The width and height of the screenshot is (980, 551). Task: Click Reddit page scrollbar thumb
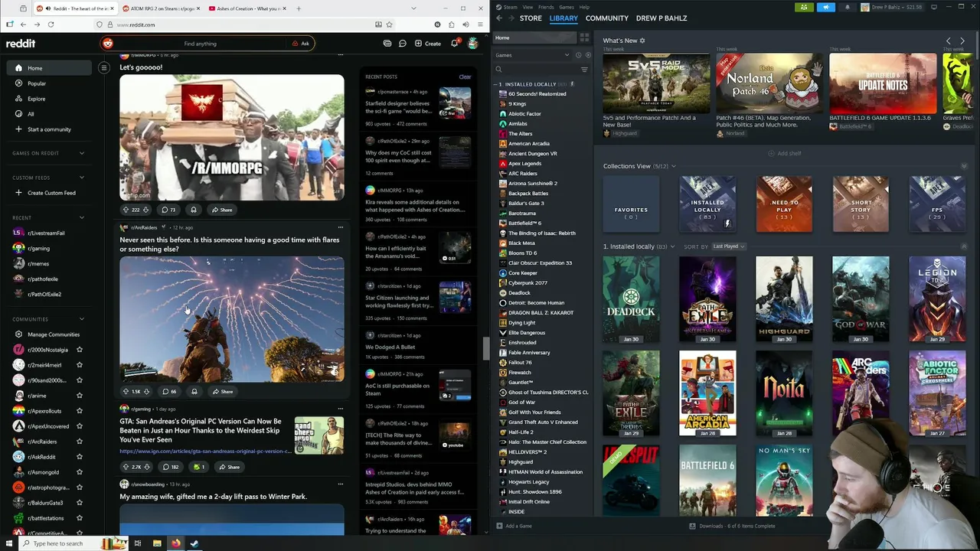tap(485, 348)
